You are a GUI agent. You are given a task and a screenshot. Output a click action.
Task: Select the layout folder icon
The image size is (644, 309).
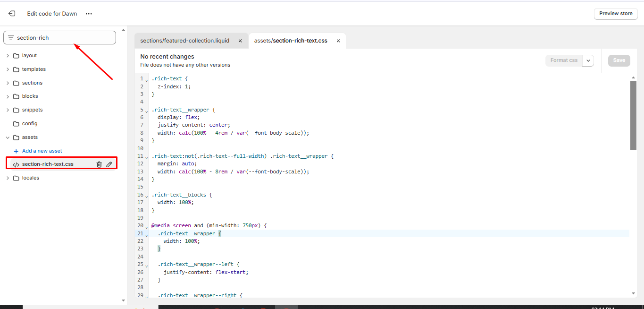(x=16, y=56)
